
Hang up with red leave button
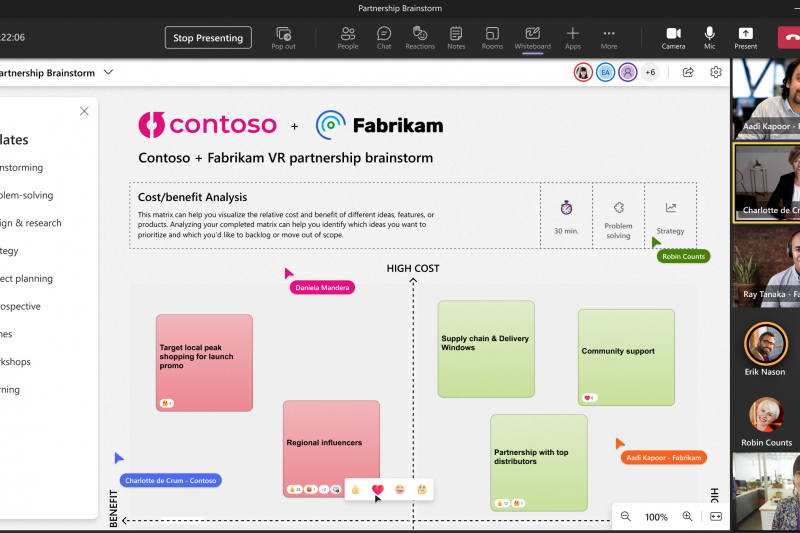coord(789,38)
